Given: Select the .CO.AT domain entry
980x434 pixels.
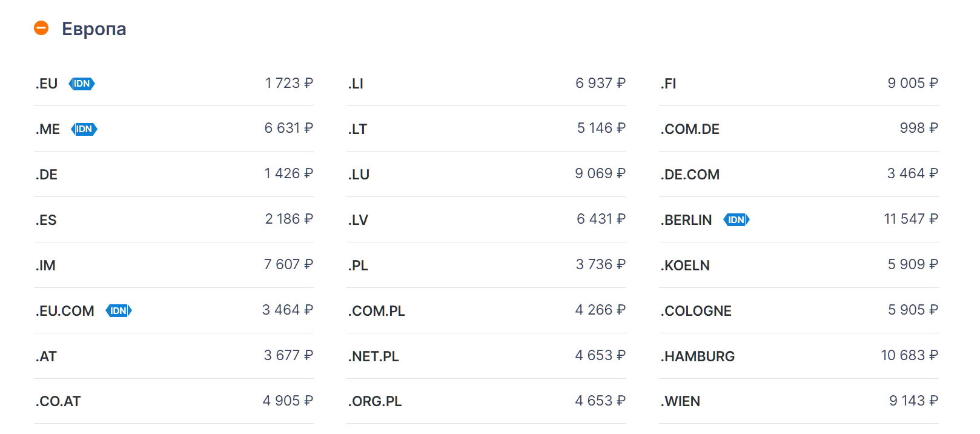Looking at the screenshot, I should point(174,401).
